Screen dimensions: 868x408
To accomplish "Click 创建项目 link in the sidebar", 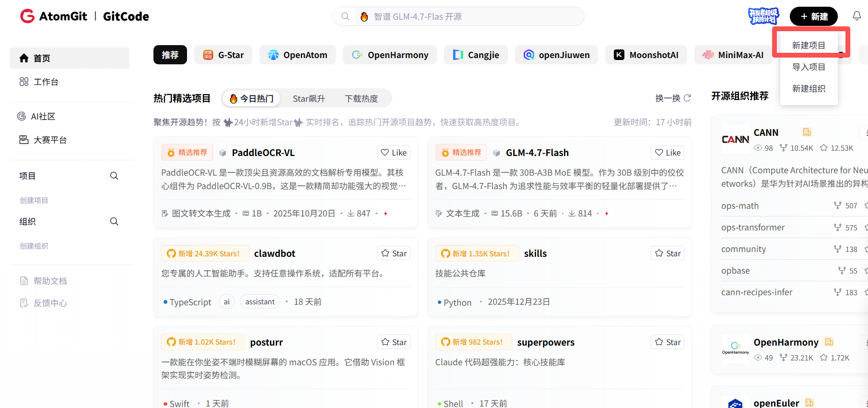I will [x=34, y=200].
